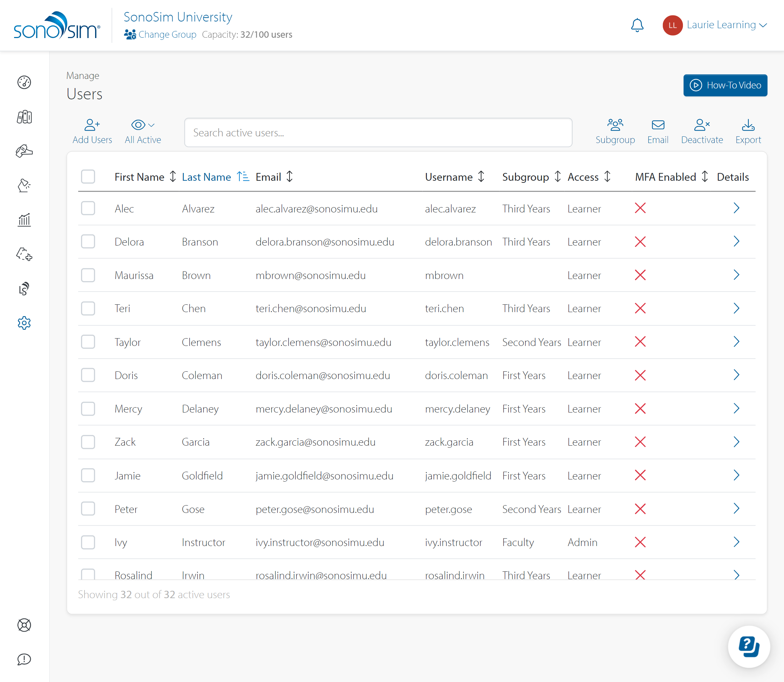Open the dashboard gauge icon in sidebar

click(24, 82)
